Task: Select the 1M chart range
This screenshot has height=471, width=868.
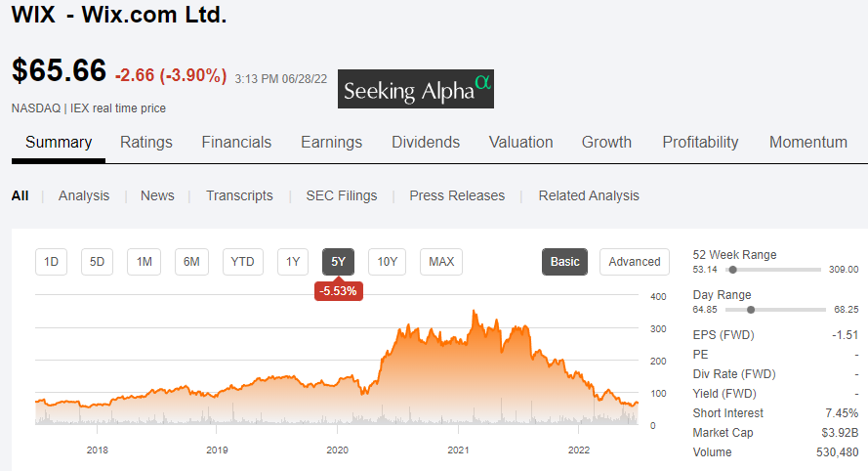Action: point(144,262)
